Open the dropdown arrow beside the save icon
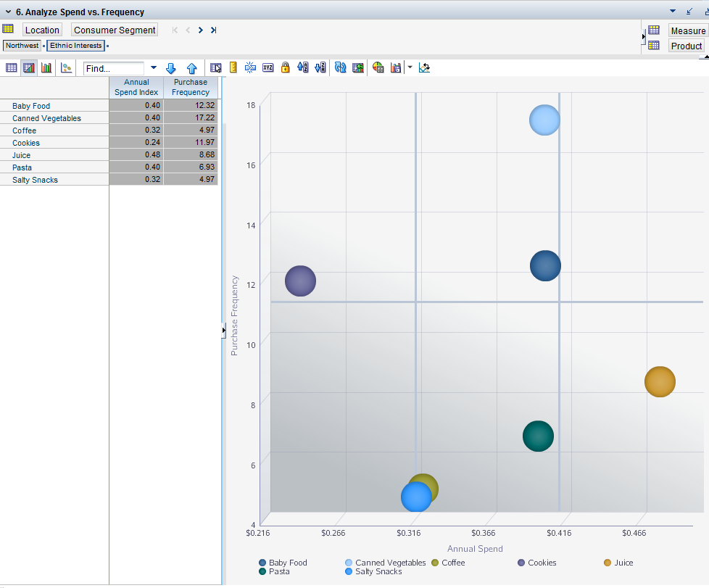 pyautogui.click(x=410, y=67)
